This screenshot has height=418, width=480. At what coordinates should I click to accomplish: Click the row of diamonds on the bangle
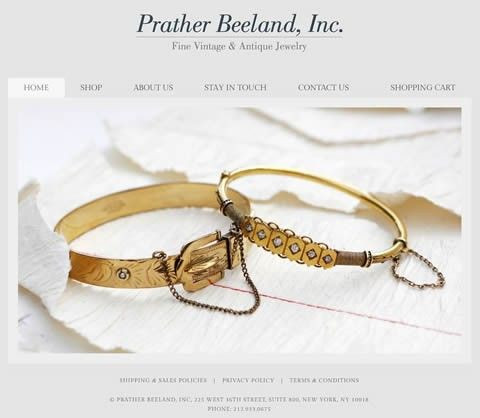click(x=288, y=245)
